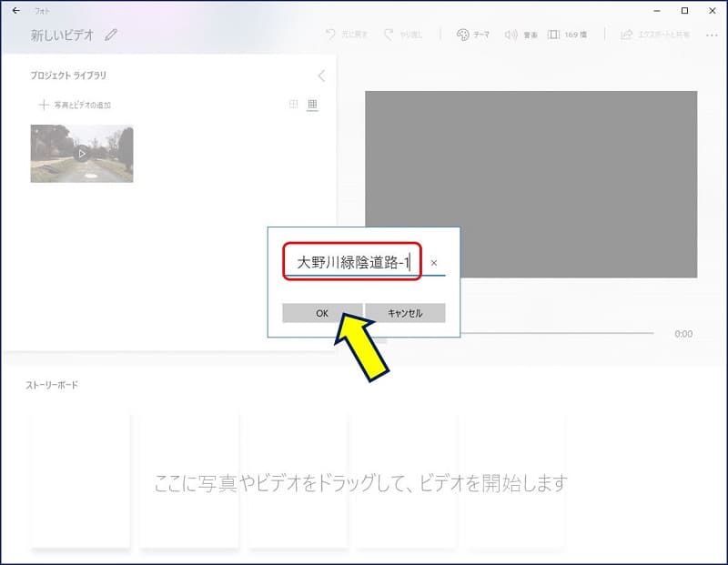Open the 16:9 aspect ratio dropdown

(x=567, y=35)
